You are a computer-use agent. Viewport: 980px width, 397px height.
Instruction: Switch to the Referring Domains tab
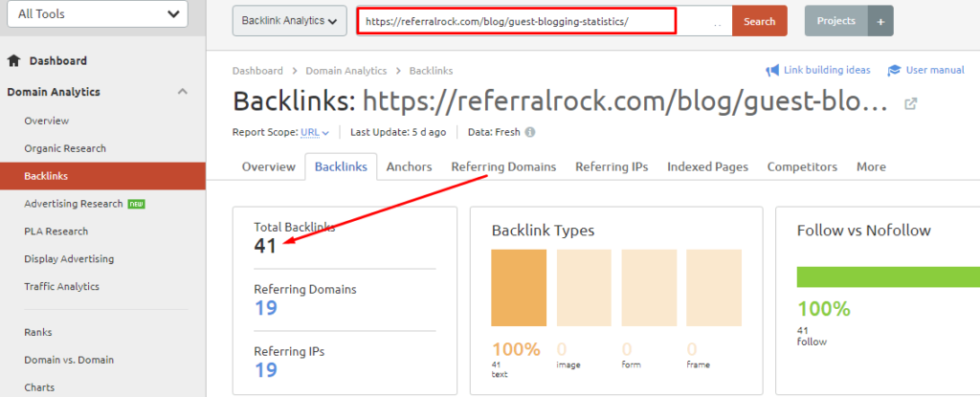[x=503, y=166]
